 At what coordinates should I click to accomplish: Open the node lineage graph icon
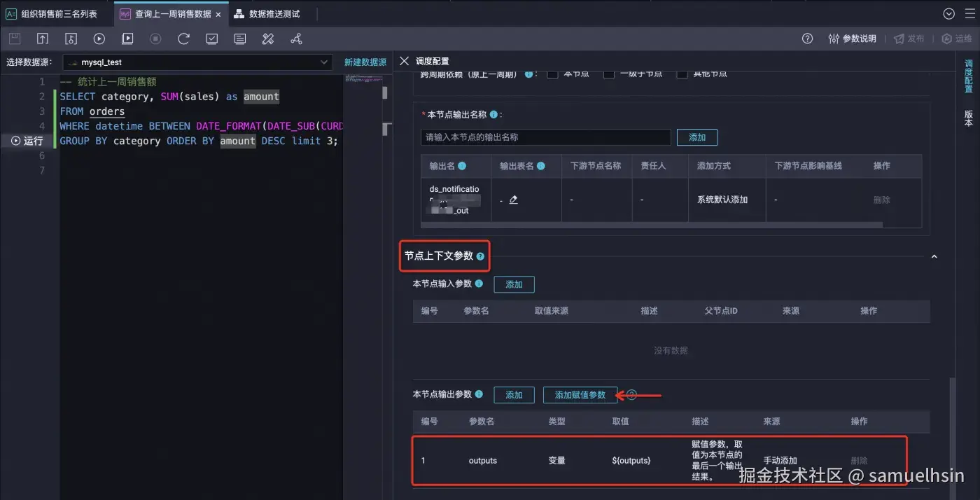(296, 39)
